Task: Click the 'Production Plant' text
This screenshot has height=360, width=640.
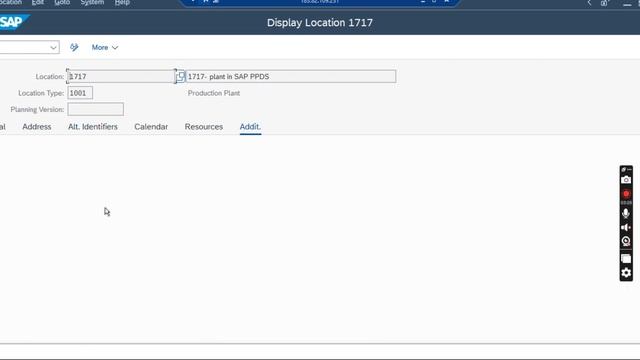Action: [214, 93]
